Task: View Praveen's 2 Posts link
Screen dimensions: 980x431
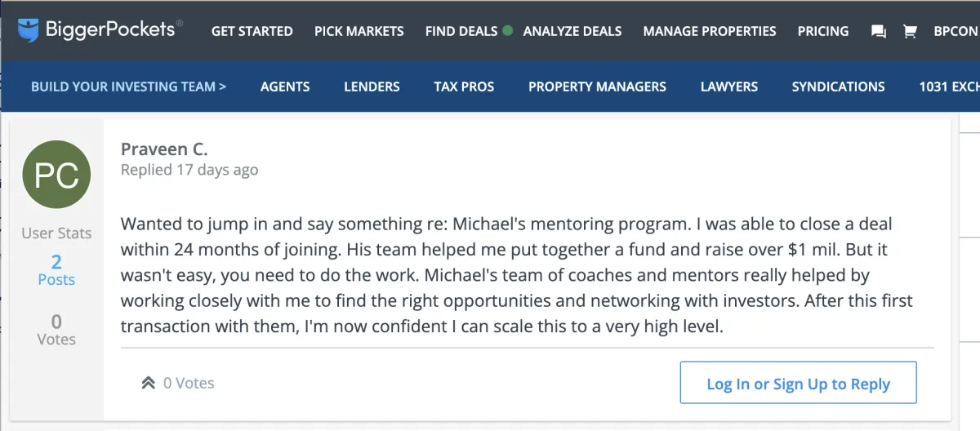Action: pyautogui.click(x=56, y=270)
